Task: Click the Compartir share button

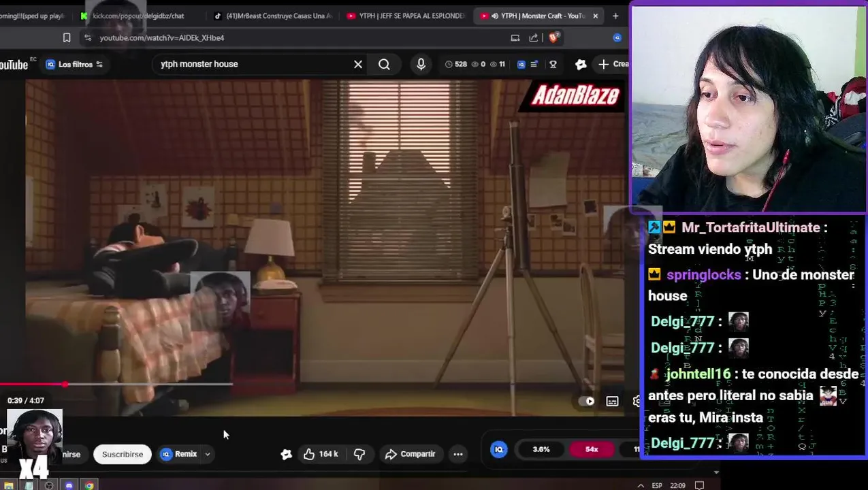Action: point(410,454)
